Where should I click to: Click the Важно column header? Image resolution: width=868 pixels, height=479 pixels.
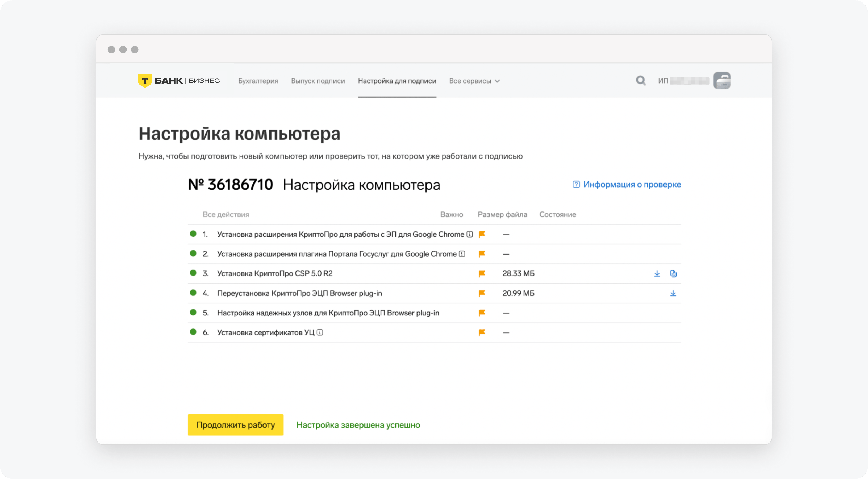(x=452, y=214)
